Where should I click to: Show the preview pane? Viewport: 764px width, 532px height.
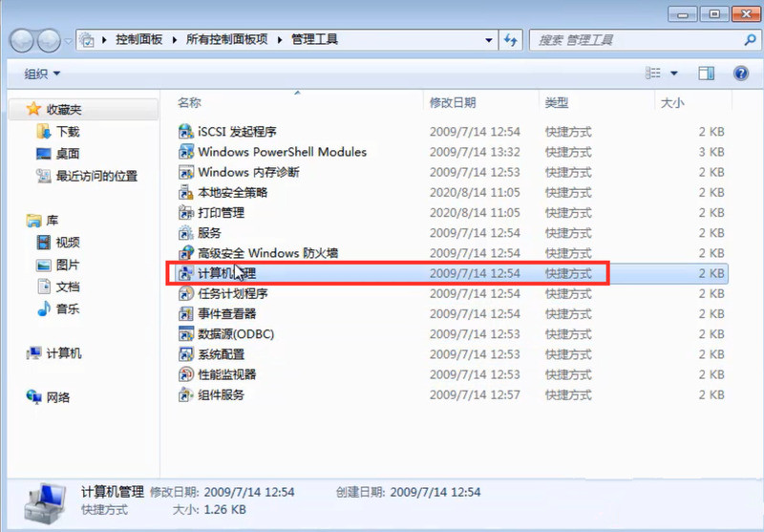pyautogui.click(x=706, y=74)
